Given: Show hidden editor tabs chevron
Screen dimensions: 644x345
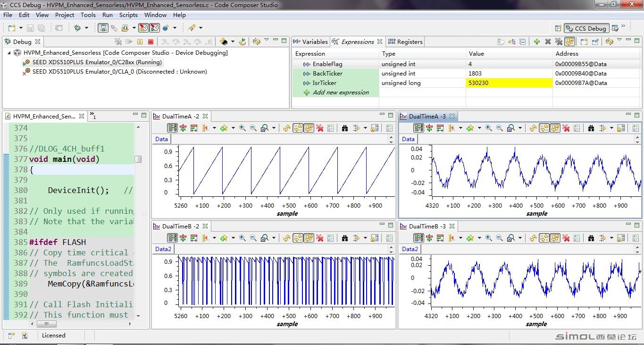Looking at the screenshot, I should click(92, 116).
